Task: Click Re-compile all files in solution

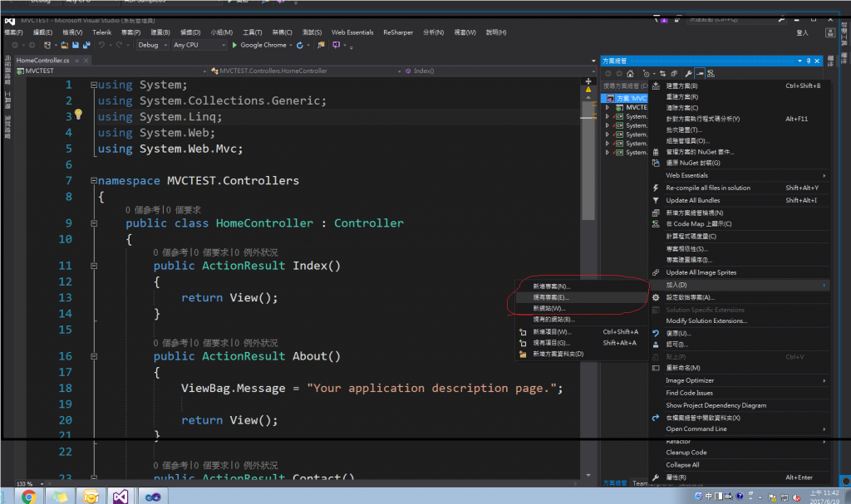Action: 739,188
